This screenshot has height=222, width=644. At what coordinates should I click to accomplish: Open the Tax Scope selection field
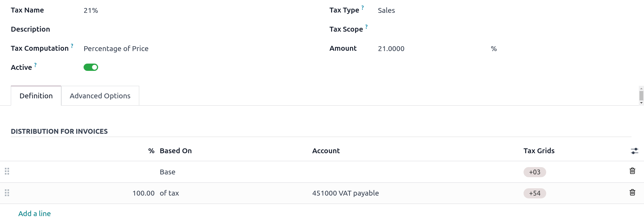tap(400, 29)
